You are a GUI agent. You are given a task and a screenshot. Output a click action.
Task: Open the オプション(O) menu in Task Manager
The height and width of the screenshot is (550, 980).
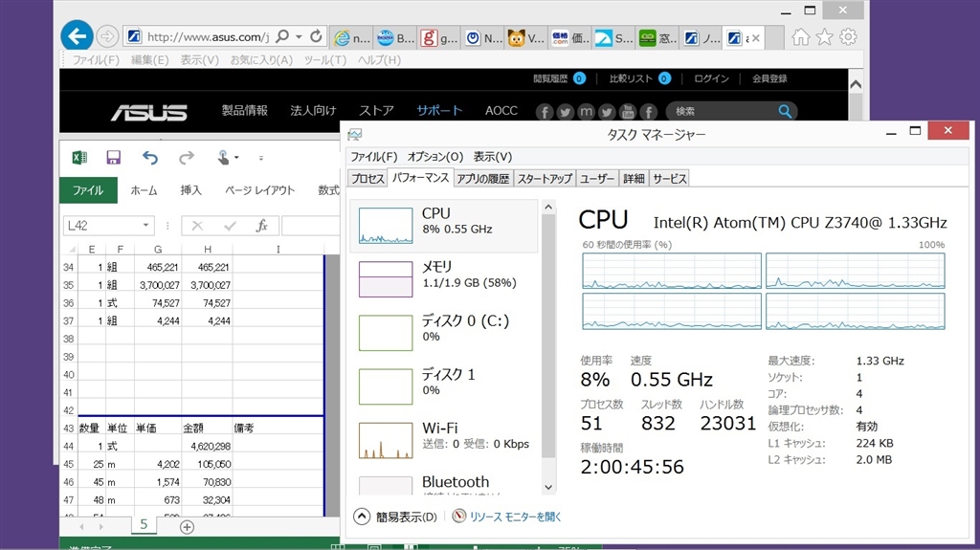tap(434, 157)
